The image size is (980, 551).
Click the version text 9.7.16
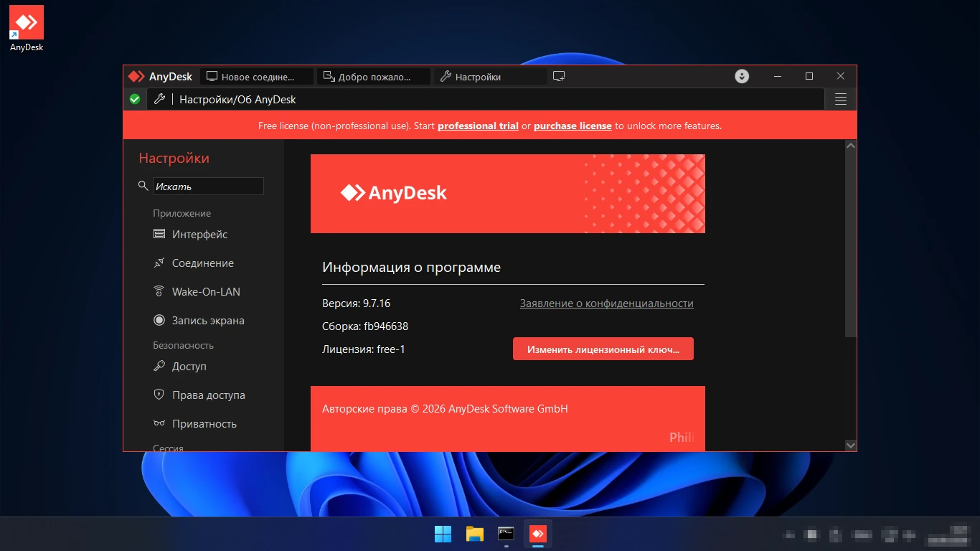tap(377, 303)
